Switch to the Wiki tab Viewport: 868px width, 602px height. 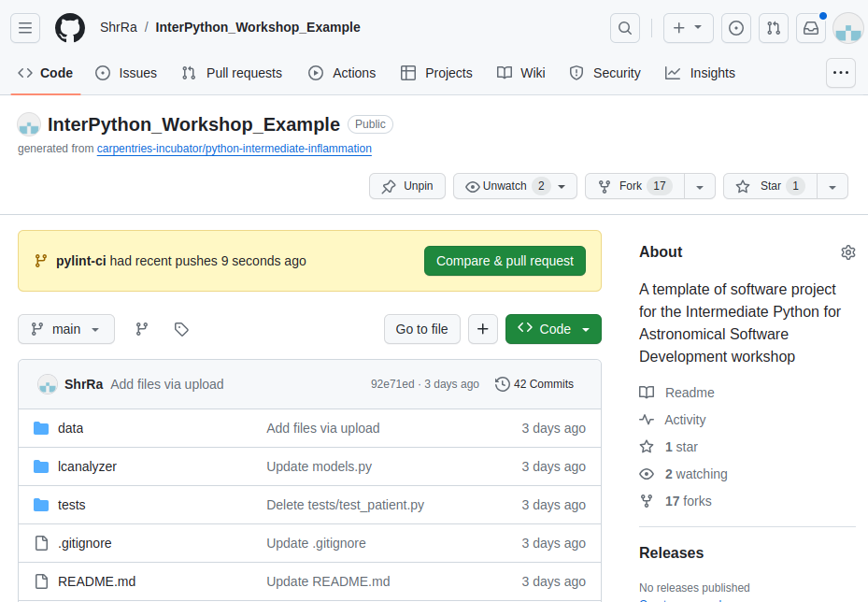pos(521,73)
